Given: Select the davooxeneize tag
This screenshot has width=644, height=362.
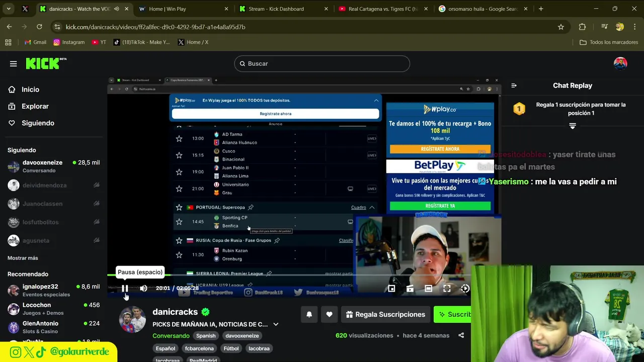Looking at the screenshot, I should coord(242,336).
